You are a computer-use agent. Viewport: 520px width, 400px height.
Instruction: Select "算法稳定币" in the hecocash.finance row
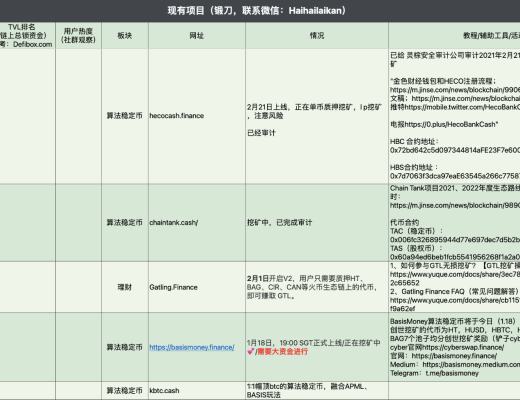(x=124, y=116)
